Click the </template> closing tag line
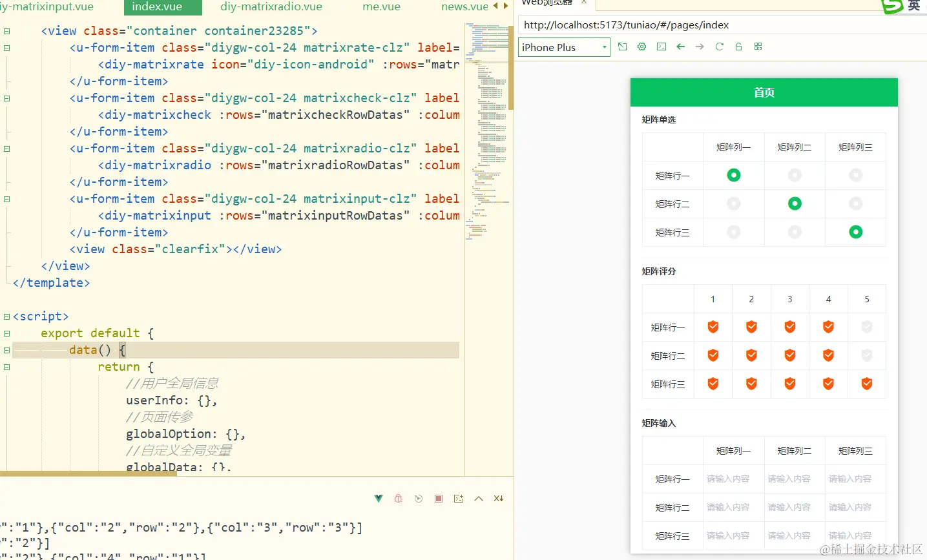 [52, 283]
